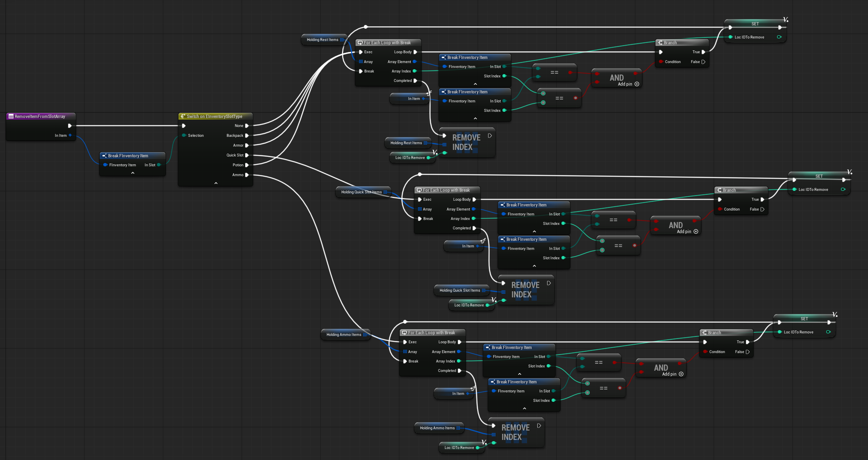Click the Backpack exec output pin on Switch
Image resolution: width=868 pixels, height=460 pixels.
pyautogui.click(x=247, y=136)
